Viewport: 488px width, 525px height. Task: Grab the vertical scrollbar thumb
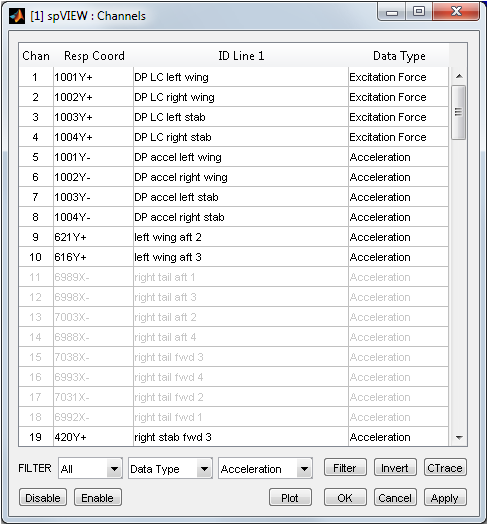click(x=459, y=112)
